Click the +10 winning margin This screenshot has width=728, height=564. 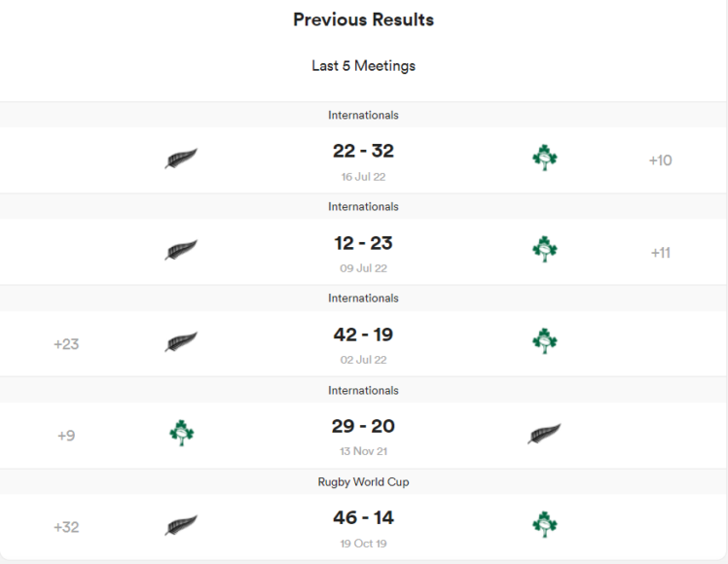660,160
